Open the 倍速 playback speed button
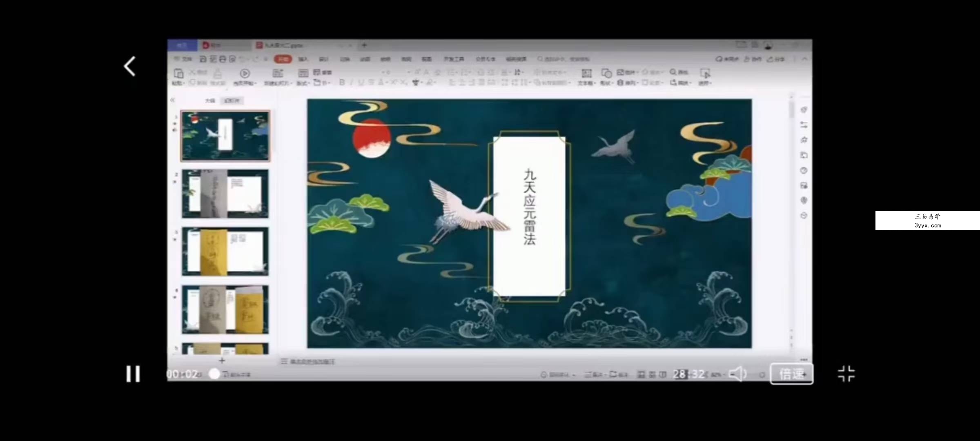 pyautogui.click(x=791, y=374)
